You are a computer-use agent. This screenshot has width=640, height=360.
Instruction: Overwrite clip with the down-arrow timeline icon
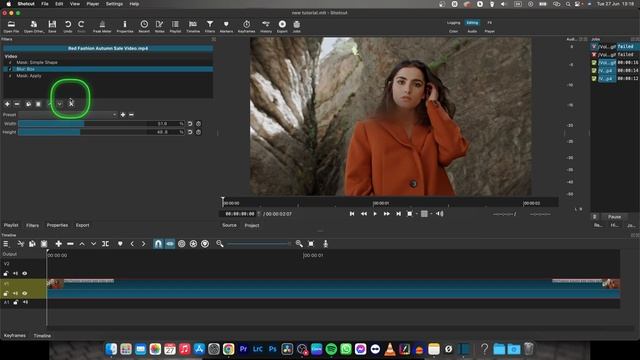tap(93, 244)
